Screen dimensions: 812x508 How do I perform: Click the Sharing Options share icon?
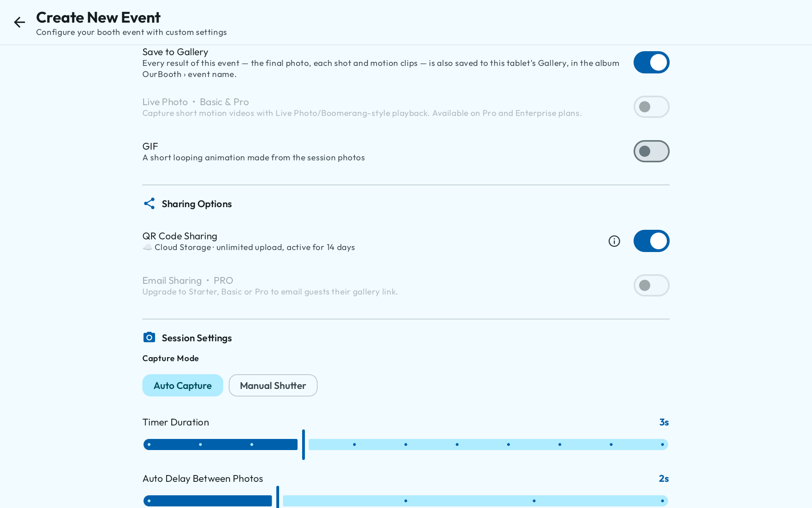[149, 204]
